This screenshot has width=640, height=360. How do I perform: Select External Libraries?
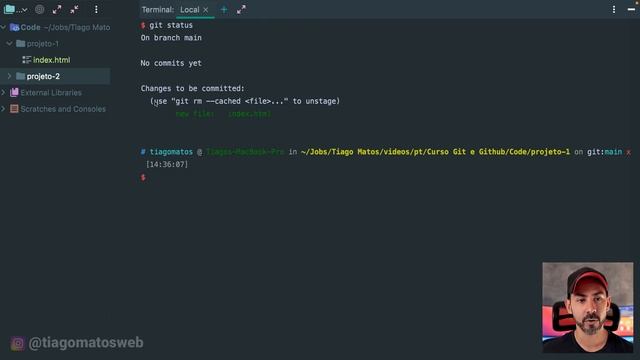point(51,93)
